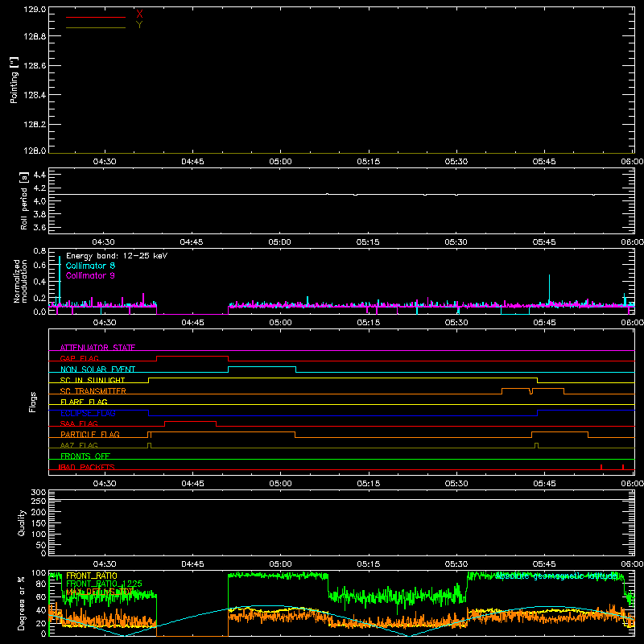Select the red legend line beside X
The width and height of the screenshot is (644, 644).
pyautogui.click(x=96, y=17)
